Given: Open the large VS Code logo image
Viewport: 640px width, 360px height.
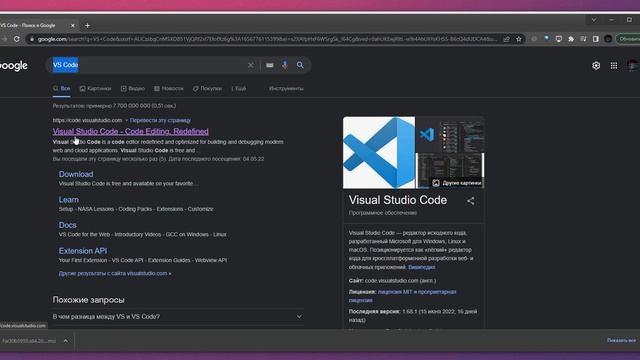Looking at the screenshot, I should [x=379, y=153].
